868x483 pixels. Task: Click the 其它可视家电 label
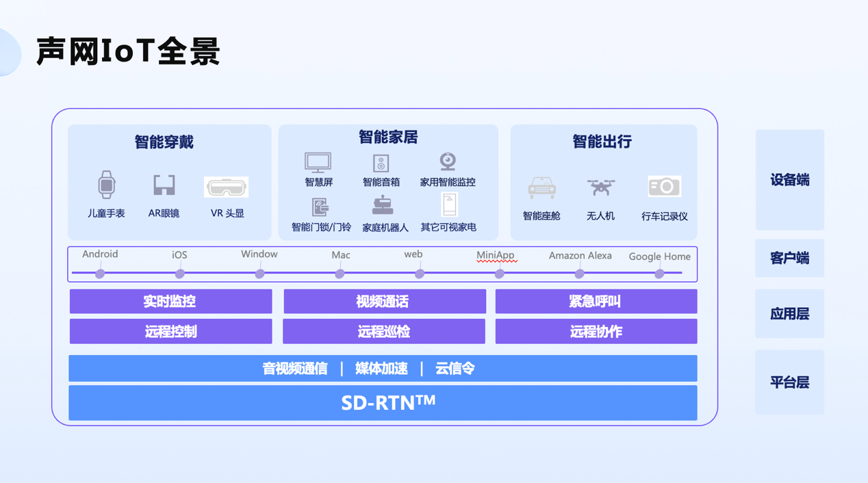pos(448,227)
